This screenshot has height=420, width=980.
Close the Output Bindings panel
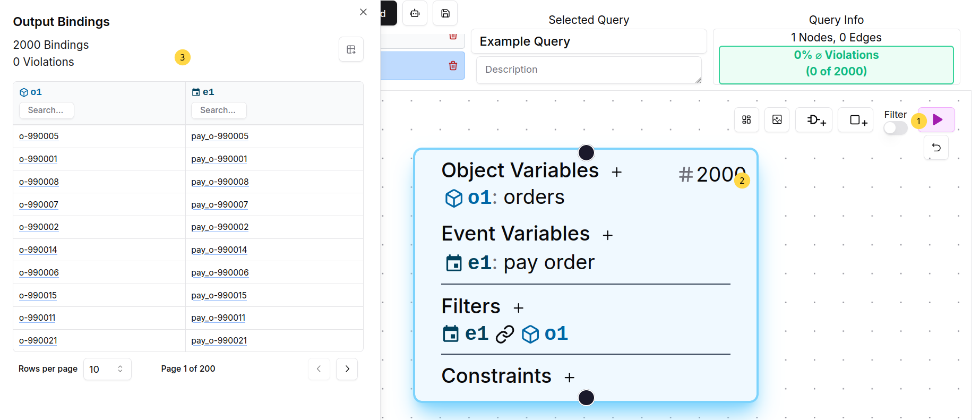click(x=363, y=12)
